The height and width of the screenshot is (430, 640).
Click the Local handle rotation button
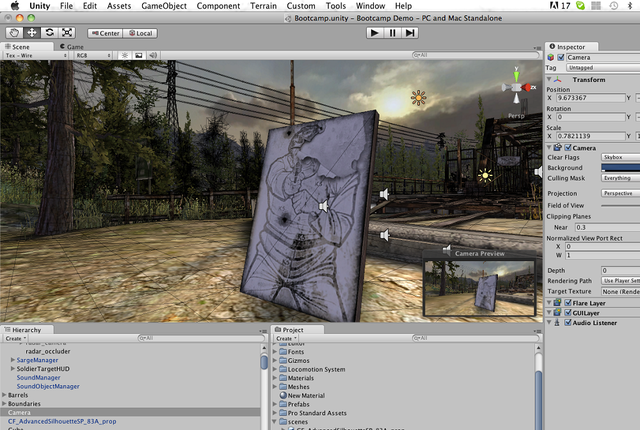pyautogui.click(x=140, y=33)
